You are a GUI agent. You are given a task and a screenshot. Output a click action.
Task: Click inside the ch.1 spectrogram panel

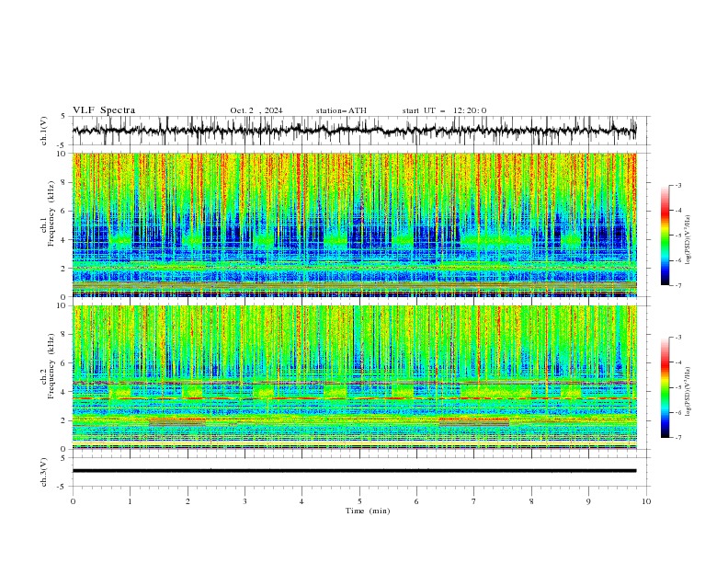point(354,224)
